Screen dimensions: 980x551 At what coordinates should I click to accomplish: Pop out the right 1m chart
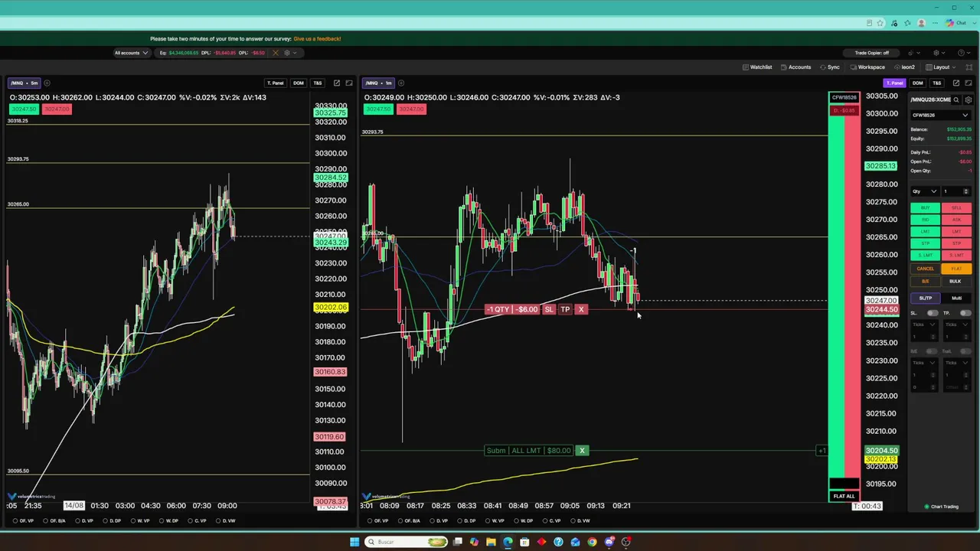pos(956,83)
